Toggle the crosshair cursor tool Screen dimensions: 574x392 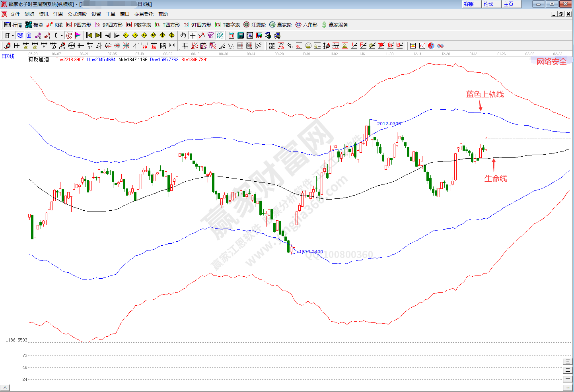click(x=193, y=35)
